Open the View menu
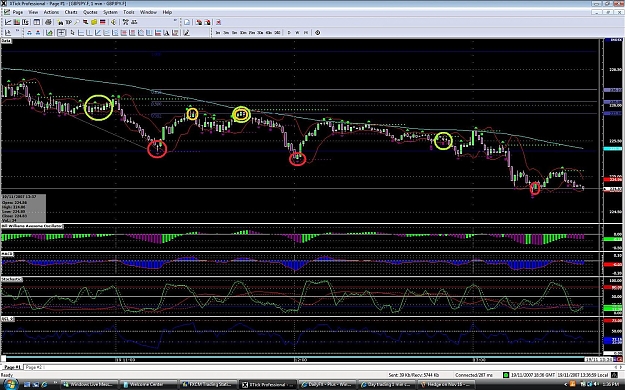Viewport: 625px width, 390px height. pyautogui.click(x=33, y=12)
